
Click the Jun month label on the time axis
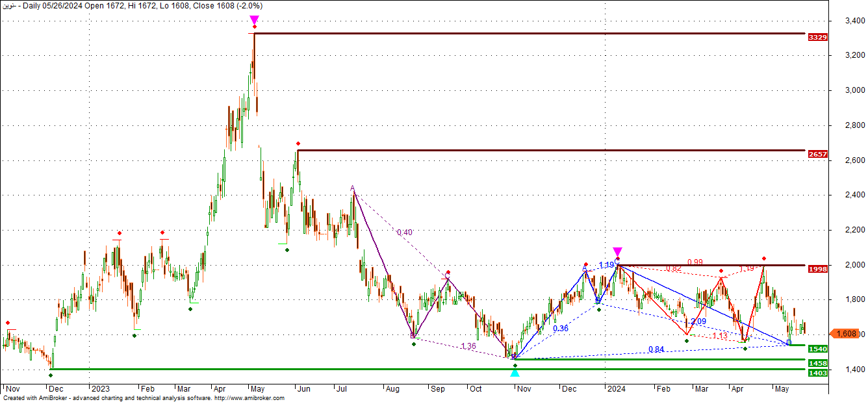coord(305,388)
